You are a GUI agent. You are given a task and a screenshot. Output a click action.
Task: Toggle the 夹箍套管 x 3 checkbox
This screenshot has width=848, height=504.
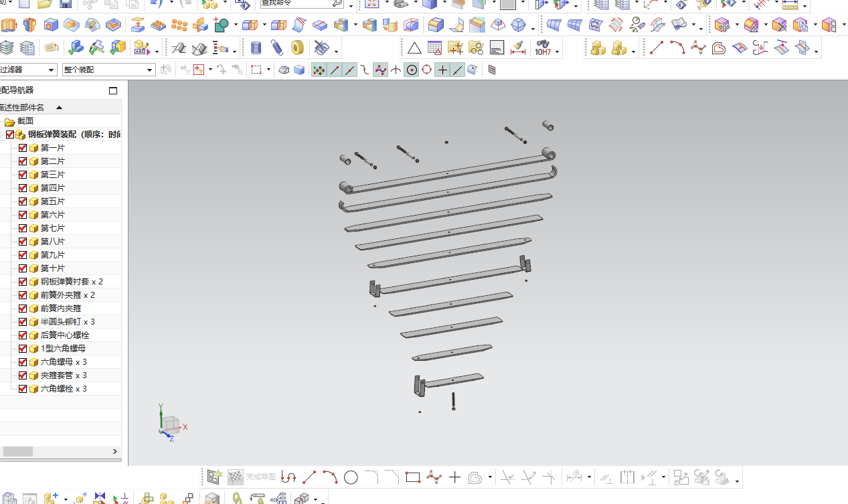(23, 375)
